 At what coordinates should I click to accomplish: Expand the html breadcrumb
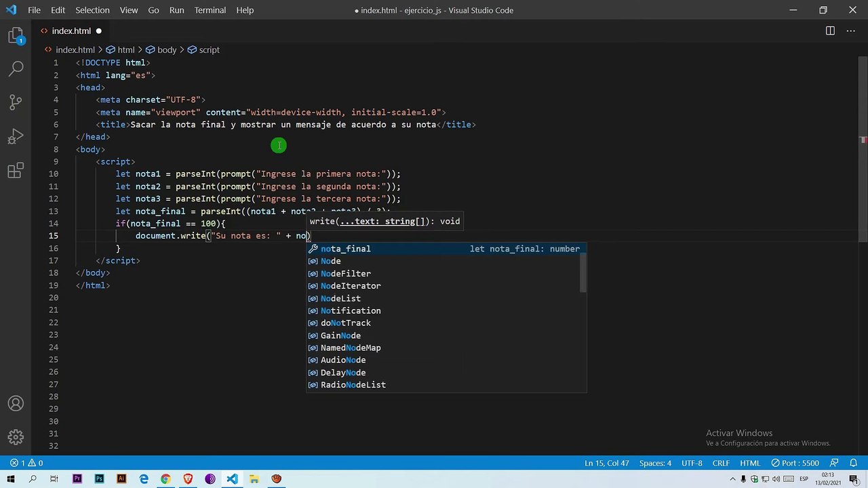pos(121,49)
